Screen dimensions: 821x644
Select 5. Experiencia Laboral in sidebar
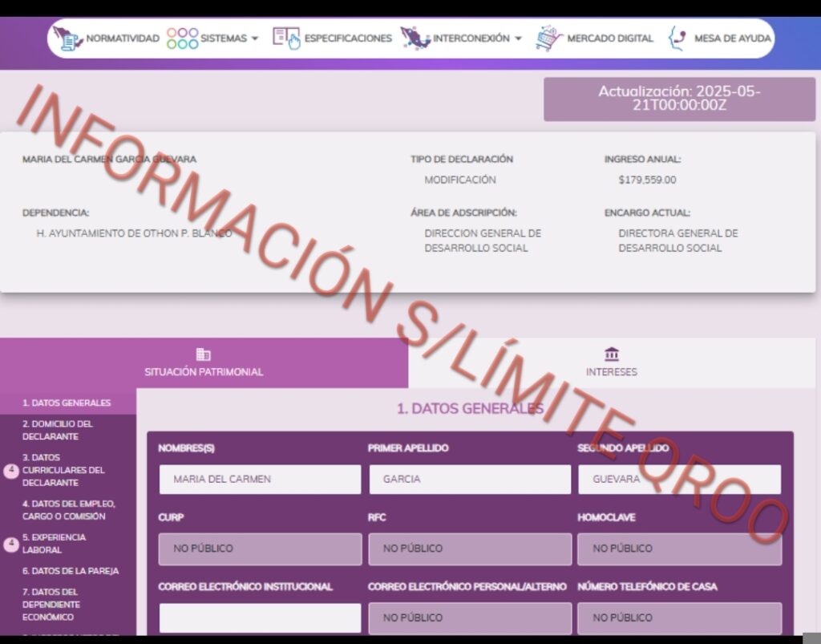(x=54, y=544)
